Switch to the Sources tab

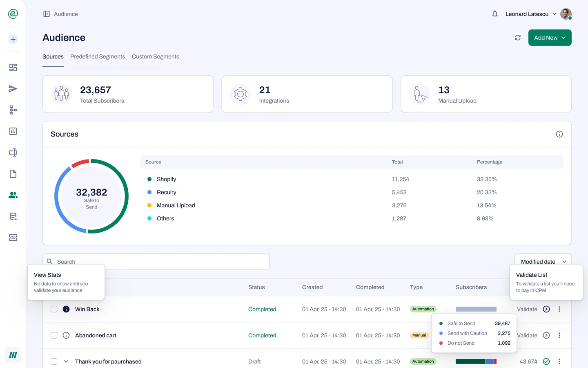pos(53,56)
